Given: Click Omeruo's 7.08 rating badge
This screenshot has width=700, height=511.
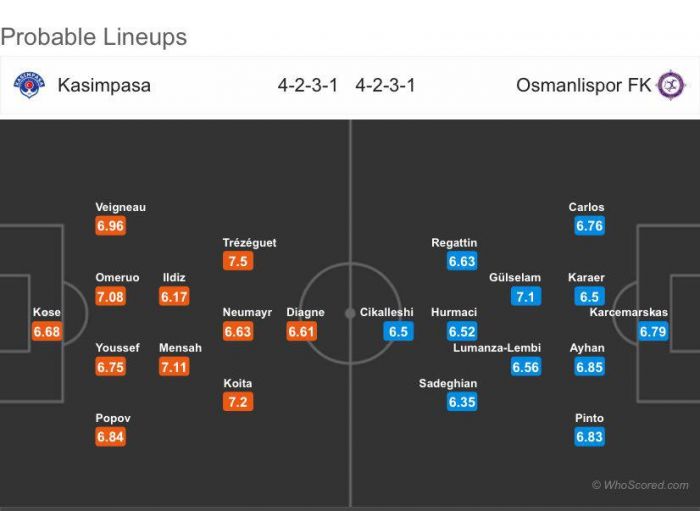Looking at the screenshot, I should tap(110, 296).
